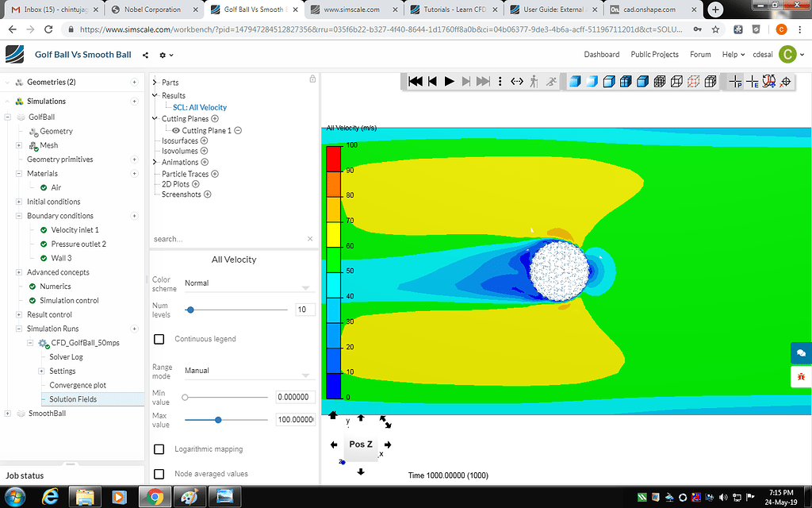Viewport: 812px width, 508px height.
Task: Open the settings gear beside the project name
Action: [163, 55]
